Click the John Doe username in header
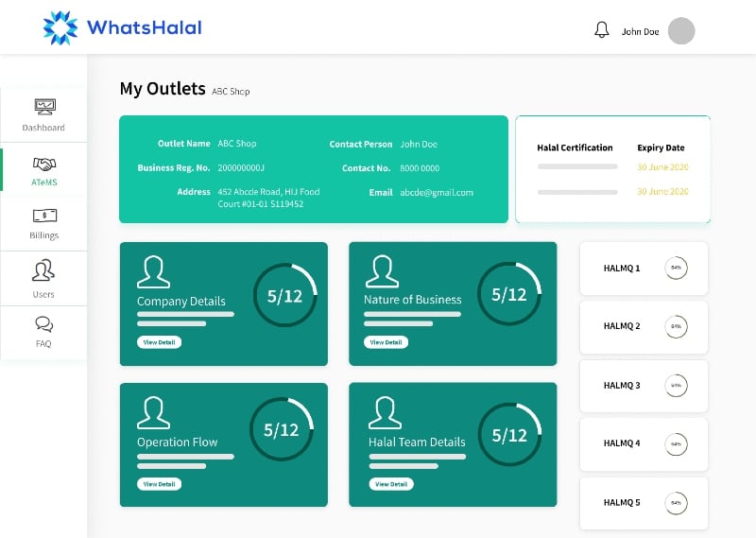The width and height of the screenshot is (756, 538). pos(641,32)
